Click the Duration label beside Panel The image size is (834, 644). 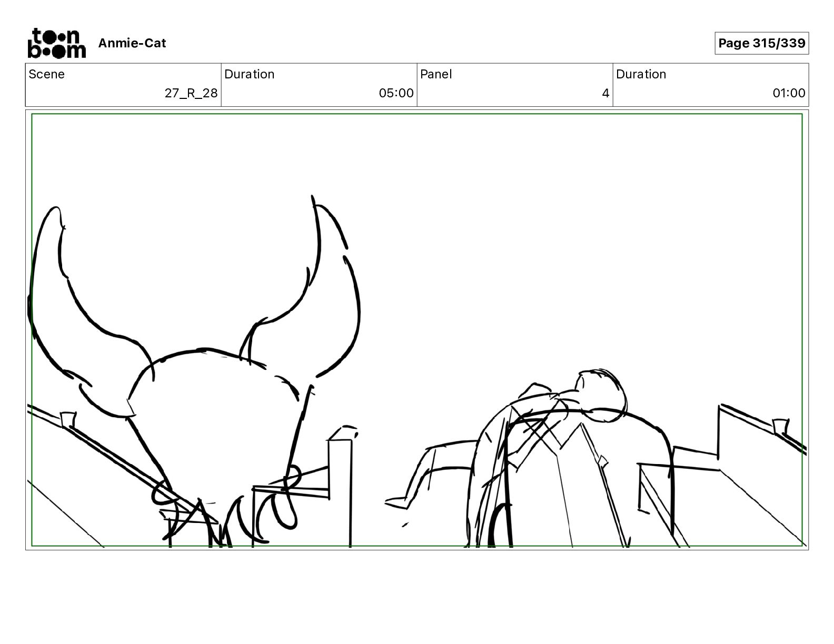[x=641, y=74]
